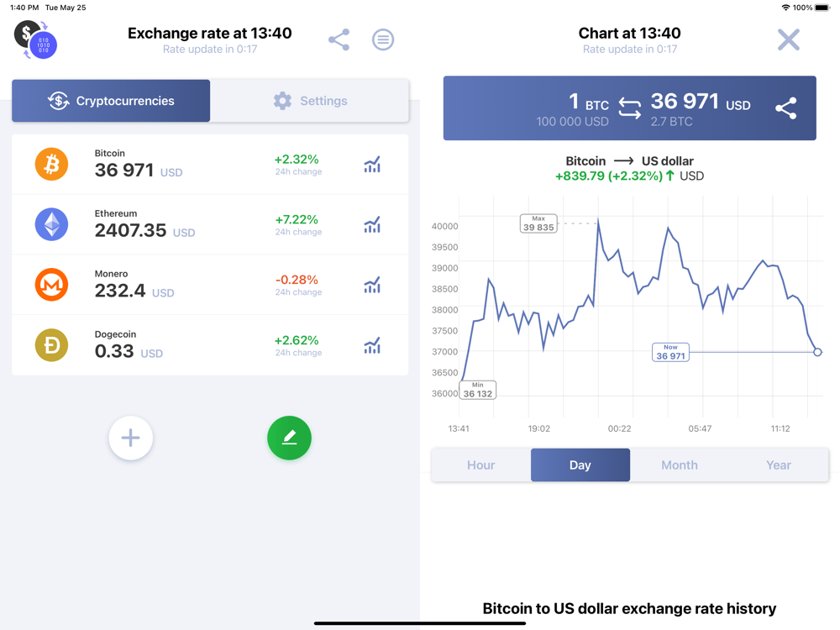Share the exchange rate list

coord(339,39)
